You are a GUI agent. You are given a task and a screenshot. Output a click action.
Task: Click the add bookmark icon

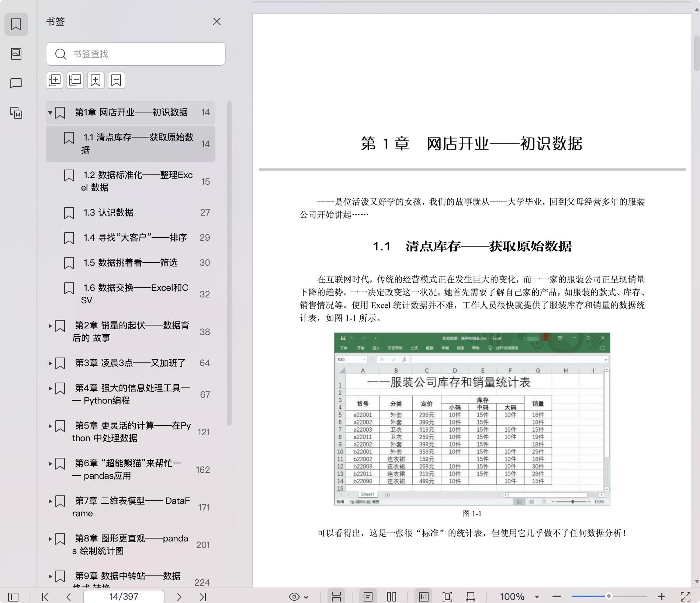coord(96,80)
